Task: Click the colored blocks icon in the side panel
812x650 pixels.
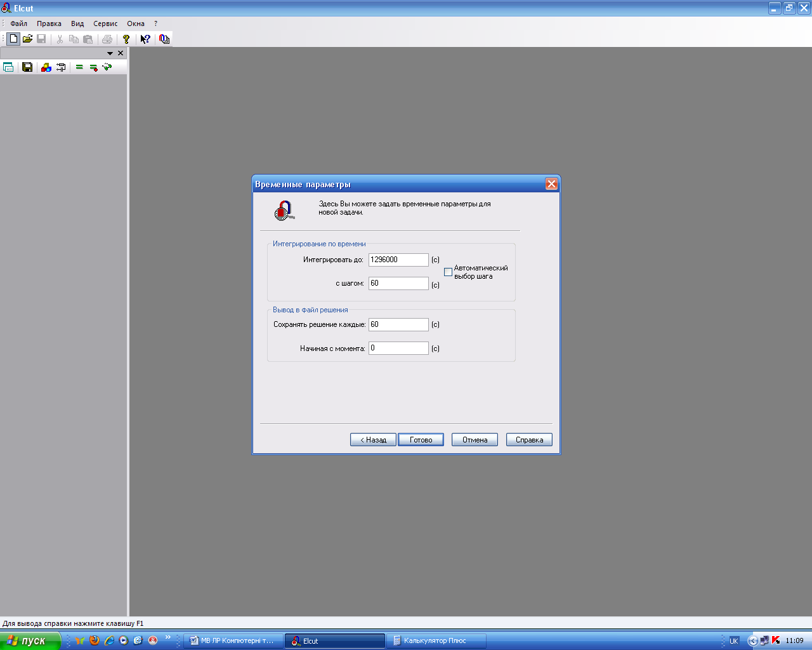Action: click(x=46, y=67)
